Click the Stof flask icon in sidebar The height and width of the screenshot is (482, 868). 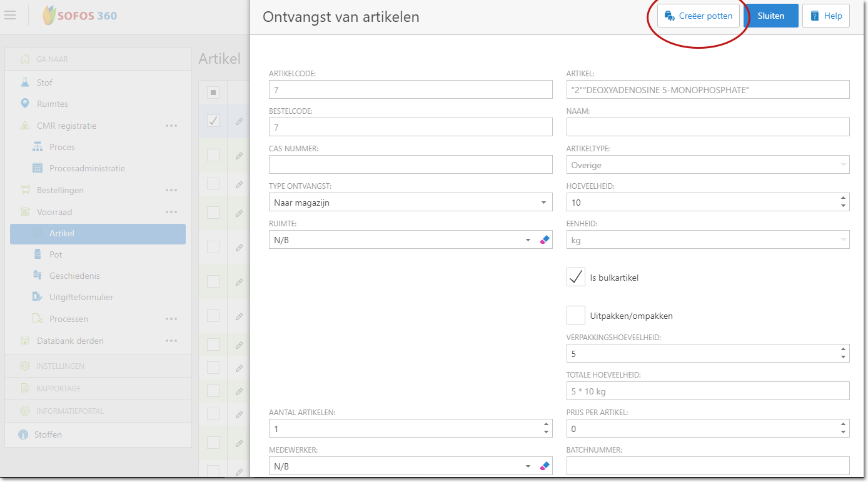[25, 83]
